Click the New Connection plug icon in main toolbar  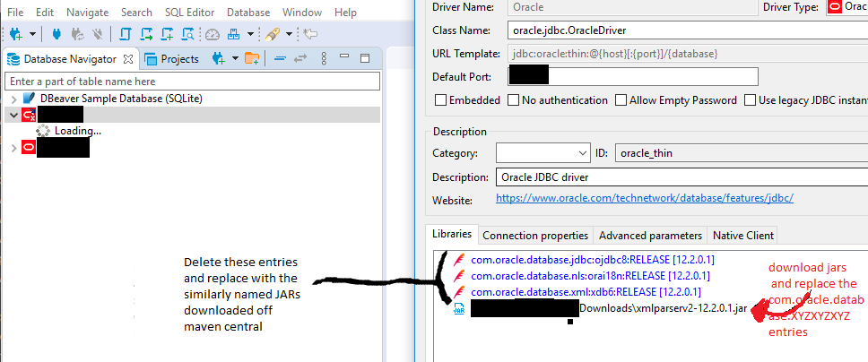(16, 34)
